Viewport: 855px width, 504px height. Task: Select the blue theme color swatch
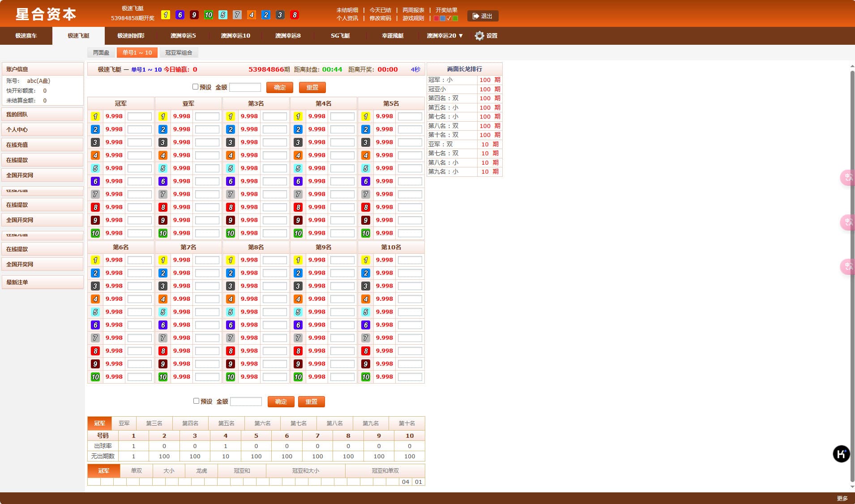(443, 18)
